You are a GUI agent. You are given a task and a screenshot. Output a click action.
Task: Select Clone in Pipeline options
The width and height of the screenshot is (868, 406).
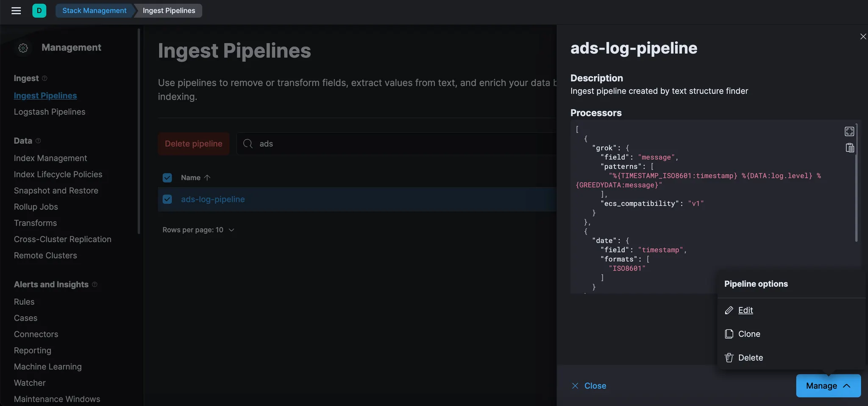click(x=749, y=334)
